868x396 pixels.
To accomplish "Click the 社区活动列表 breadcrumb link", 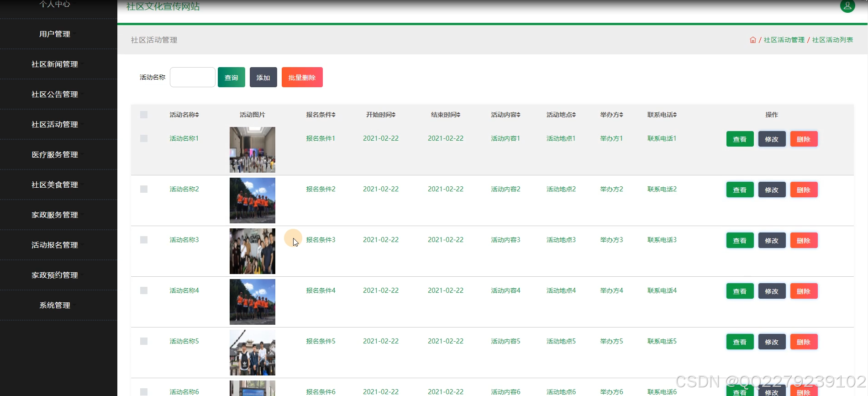I will pos(832,40).
